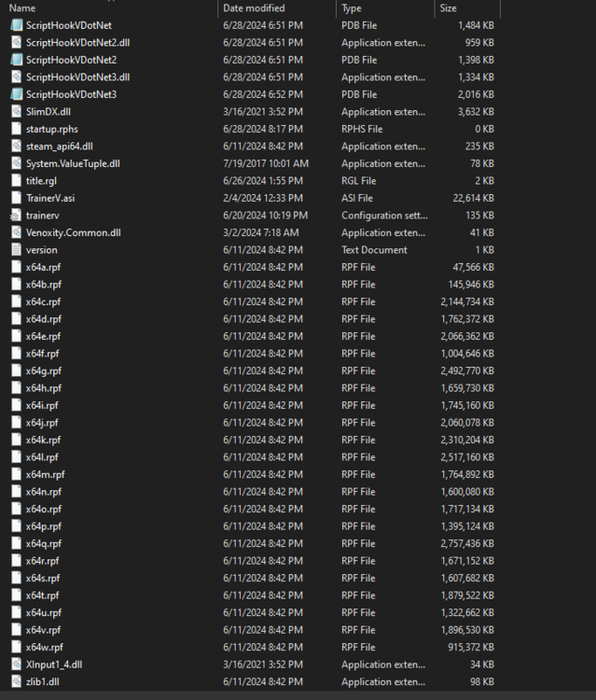The width and height of the screenshot is (596, 700).
Task: Click the ScriptHookVDotNet2.dll file icon
Action: (17, 42)
